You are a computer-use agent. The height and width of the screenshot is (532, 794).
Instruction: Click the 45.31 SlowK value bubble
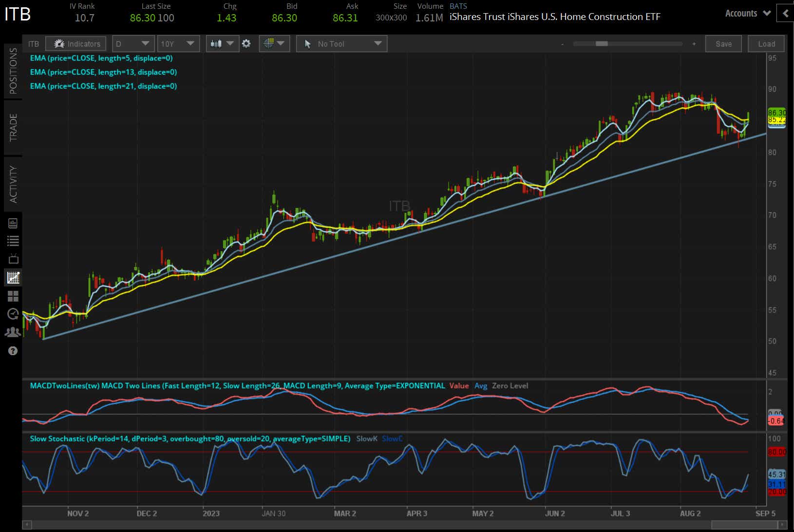777,474
